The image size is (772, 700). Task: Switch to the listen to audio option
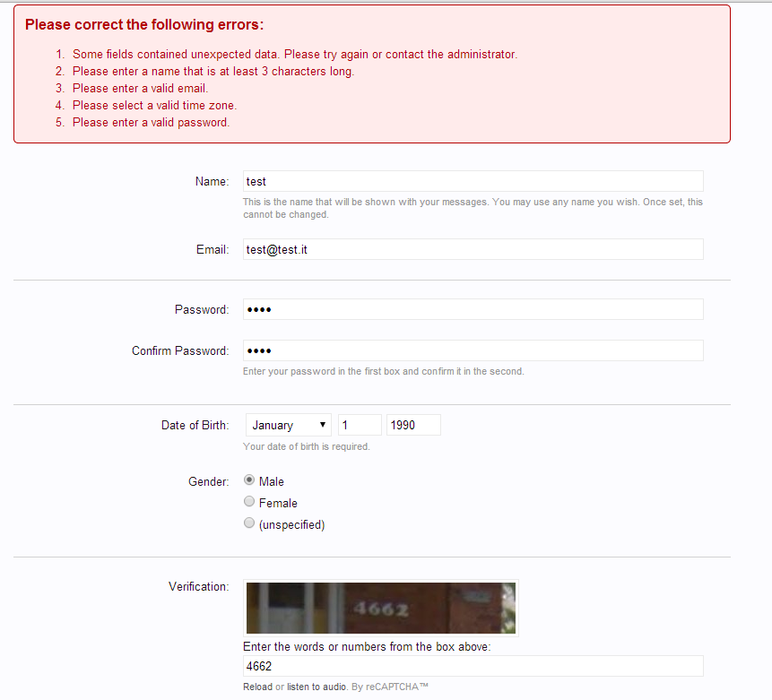[314, 687]
